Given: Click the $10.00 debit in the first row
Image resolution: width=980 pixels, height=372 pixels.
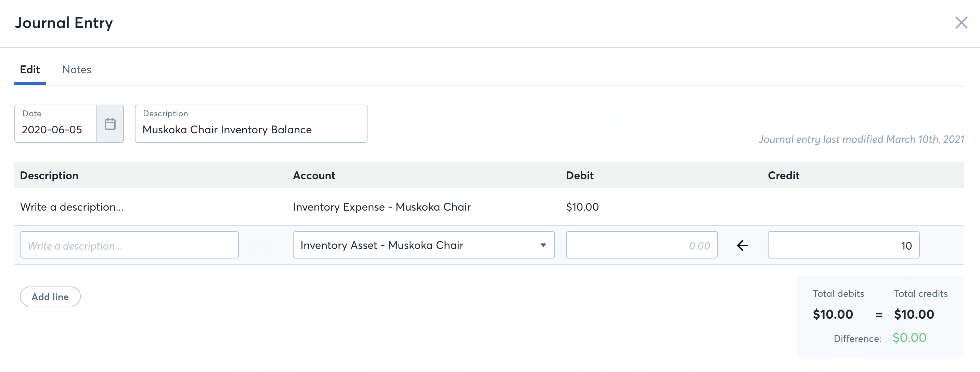Looking at the screenshot, I should tap(582, 207).
